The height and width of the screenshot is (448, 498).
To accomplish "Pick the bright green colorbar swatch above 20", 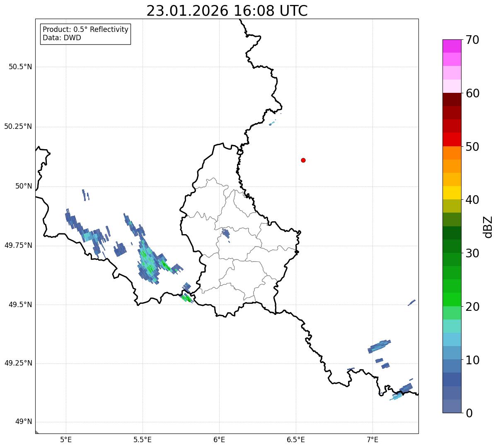I will tap(452, 300).
